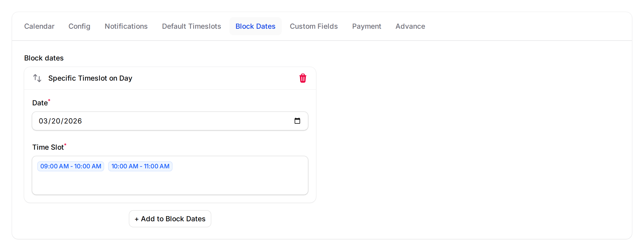The image size is (644, 251).
Task: Switch to the Notifications tab
Action: [x=126, y=26]
